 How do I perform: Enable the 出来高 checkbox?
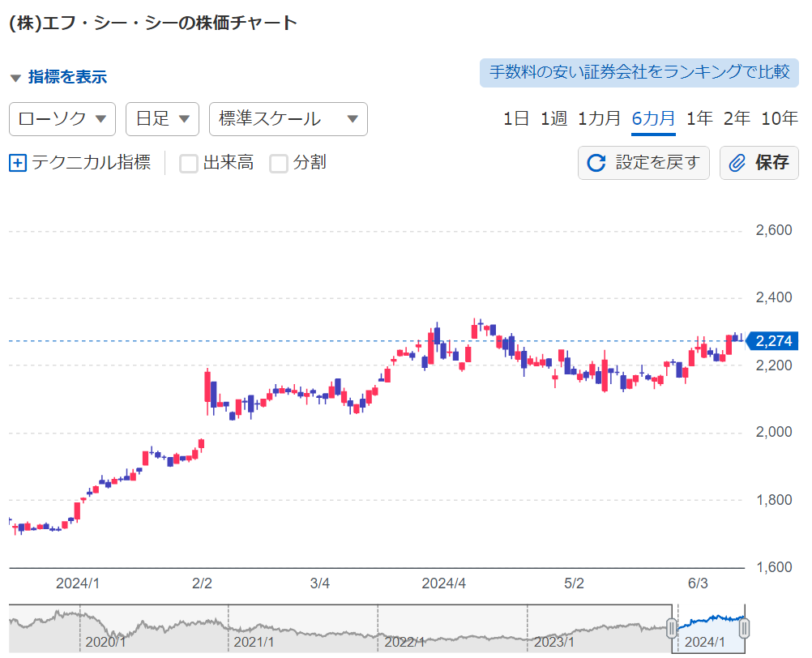coord(189,164)
